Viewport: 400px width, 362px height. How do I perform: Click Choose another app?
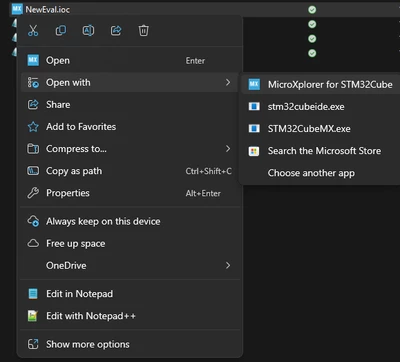click(x=321, y=173)
